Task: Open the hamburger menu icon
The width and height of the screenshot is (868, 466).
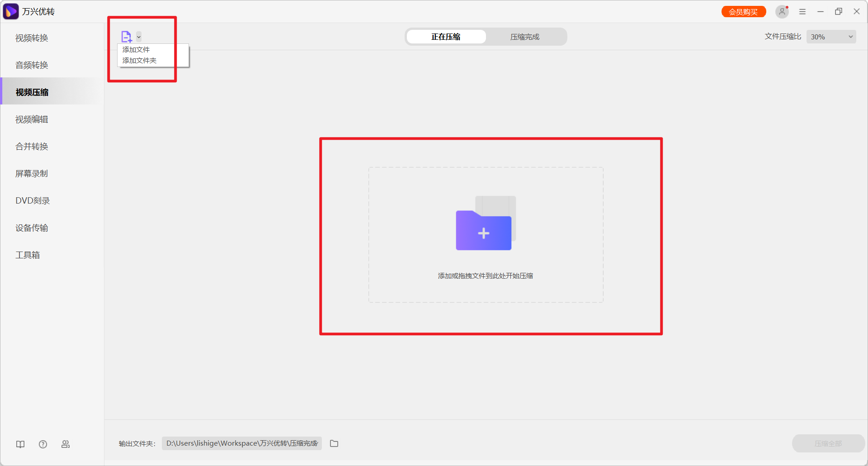Action: (802, 12)
